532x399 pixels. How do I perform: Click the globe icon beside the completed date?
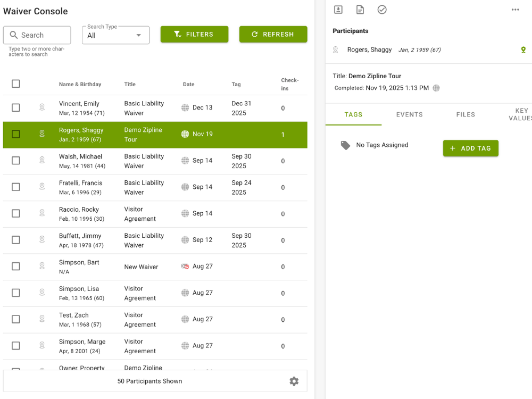[436, 88]
